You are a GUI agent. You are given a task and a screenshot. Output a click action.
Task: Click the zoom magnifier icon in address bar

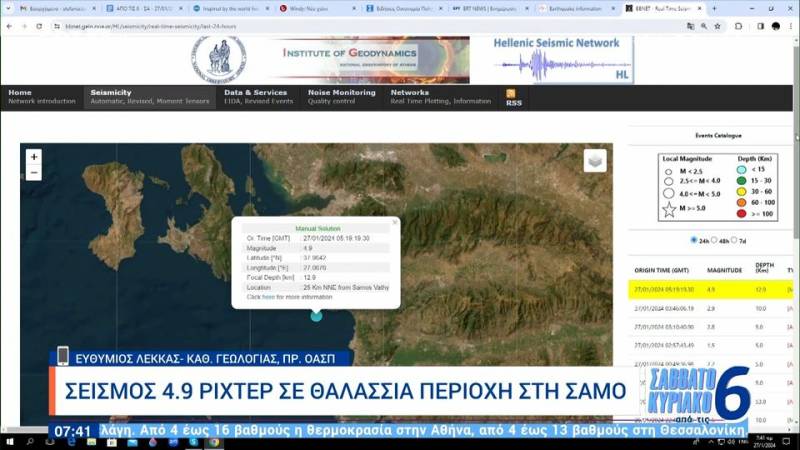tap(704, 26)
